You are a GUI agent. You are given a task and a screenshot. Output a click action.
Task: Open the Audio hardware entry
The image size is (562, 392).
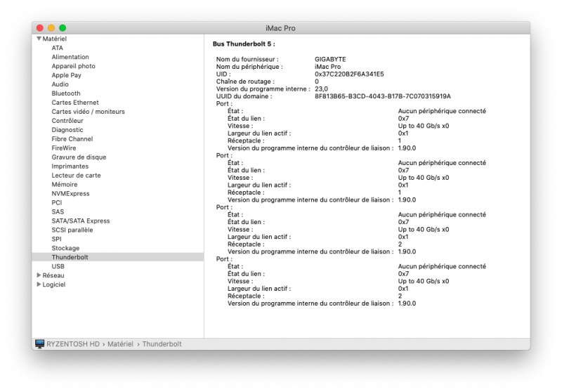60,84
